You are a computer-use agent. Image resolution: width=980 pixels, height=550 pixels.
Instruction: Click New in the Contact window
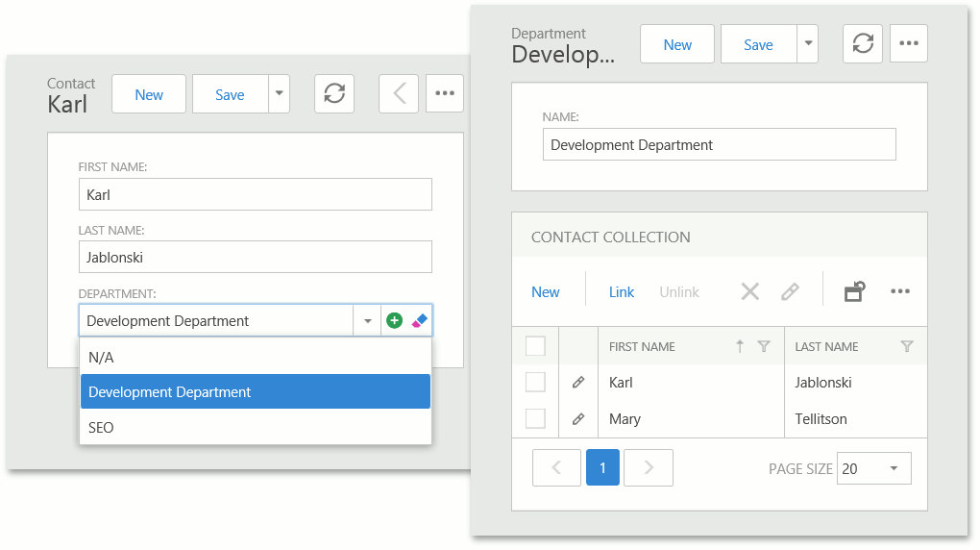[x=149, y=94]
